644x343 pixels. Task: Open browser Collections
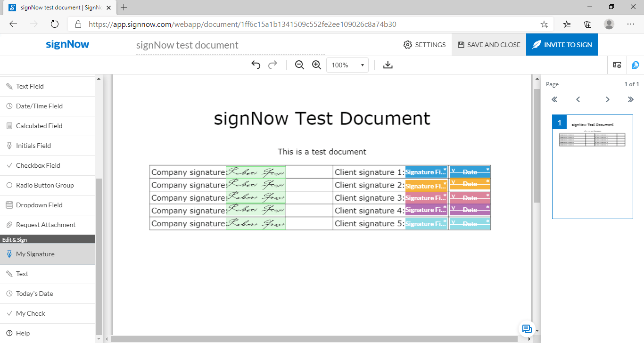pyautogui.click(x=588, y=24)
